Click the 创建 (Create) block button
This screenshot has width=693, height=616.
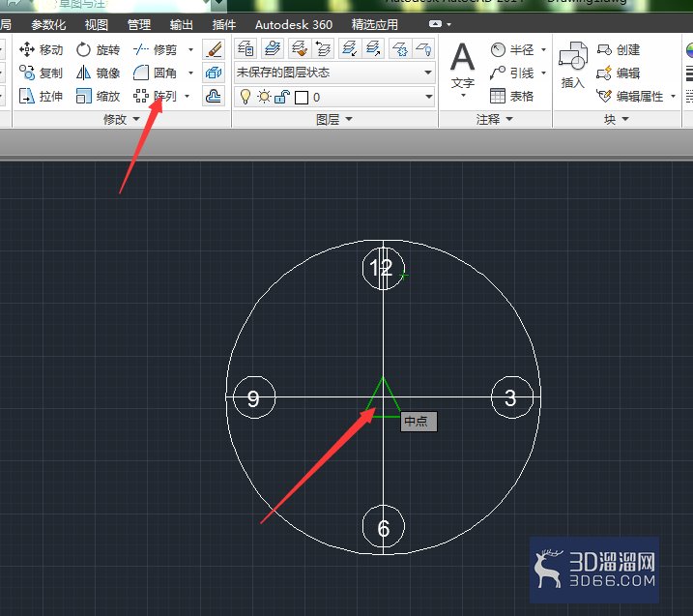[619, 49]
